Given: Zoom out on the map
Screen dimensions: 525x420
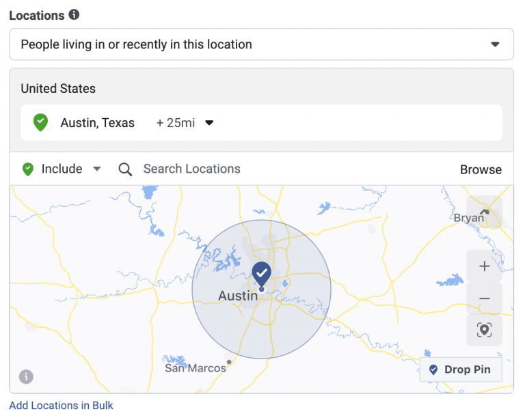Looking at the screenshot, I should tap(484, 298).
